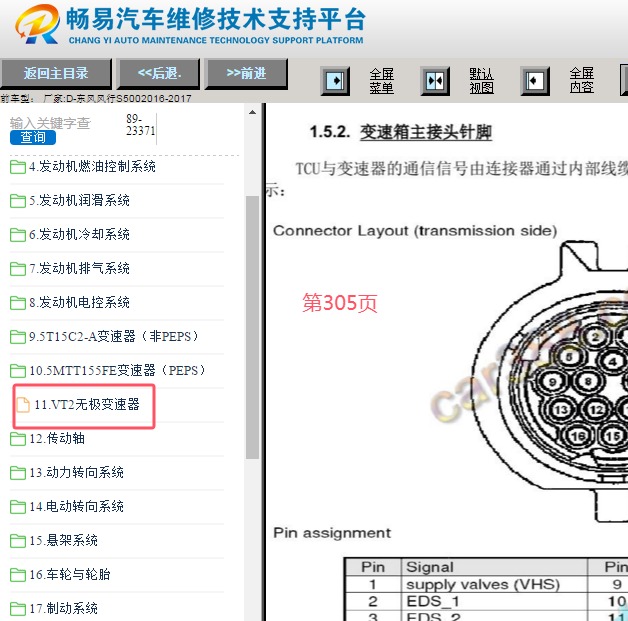Open folder 10.5MTT155FE变速器（PEPS）

click(118, 370)
